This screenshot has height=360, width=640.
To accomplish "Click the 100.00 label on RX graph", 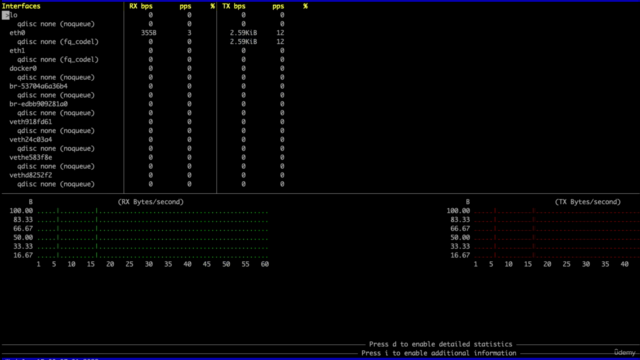I will coord(21,211).
